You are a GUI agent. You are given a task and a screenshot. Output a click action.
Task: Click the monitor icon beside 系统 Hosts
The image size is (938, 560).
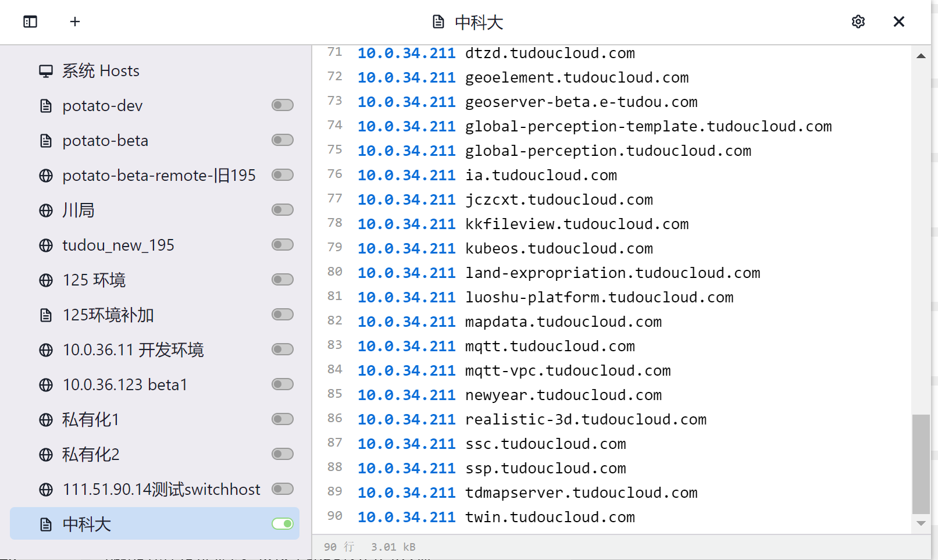click(x=45, y=70)
